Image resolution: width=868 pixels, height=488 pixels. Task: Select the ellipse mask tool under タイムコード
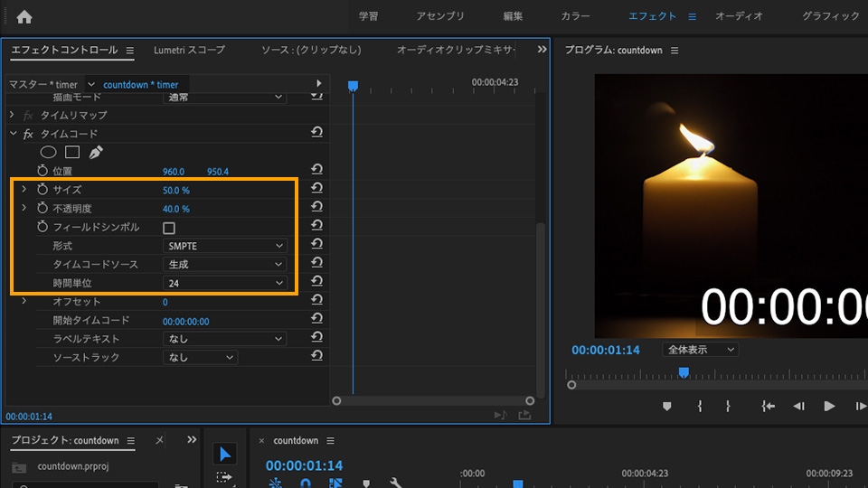48,152
